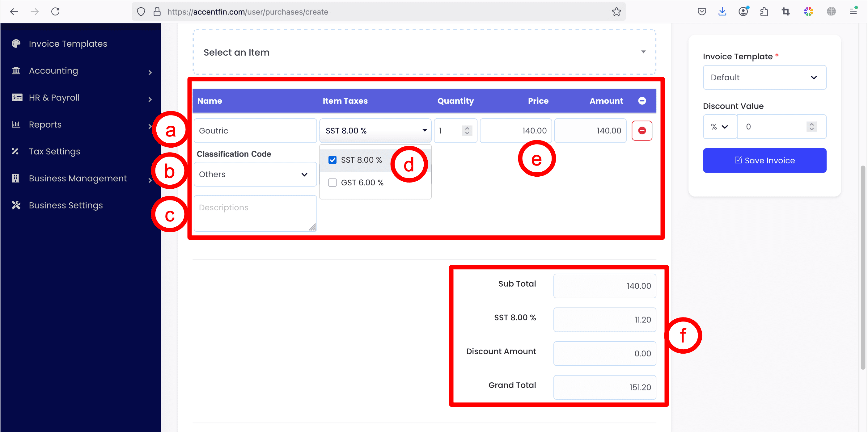
Task: Reload the page with refresh icon
Action: (56, 12)
